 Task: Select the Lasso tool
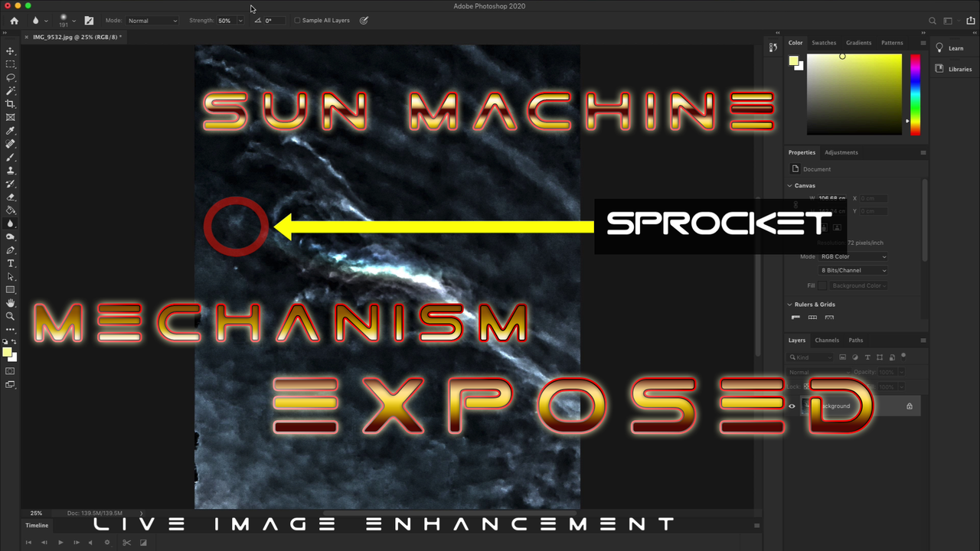point(11,77)
